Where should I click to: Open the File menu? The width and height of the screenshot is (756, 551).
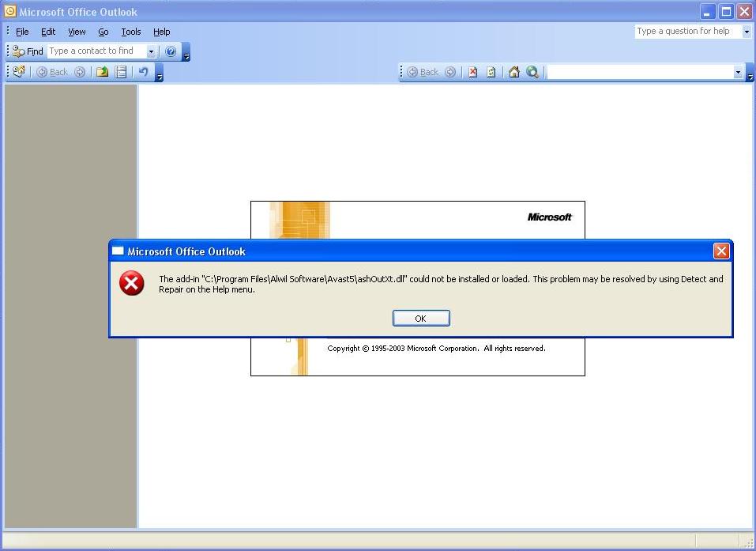pos(22,32)
